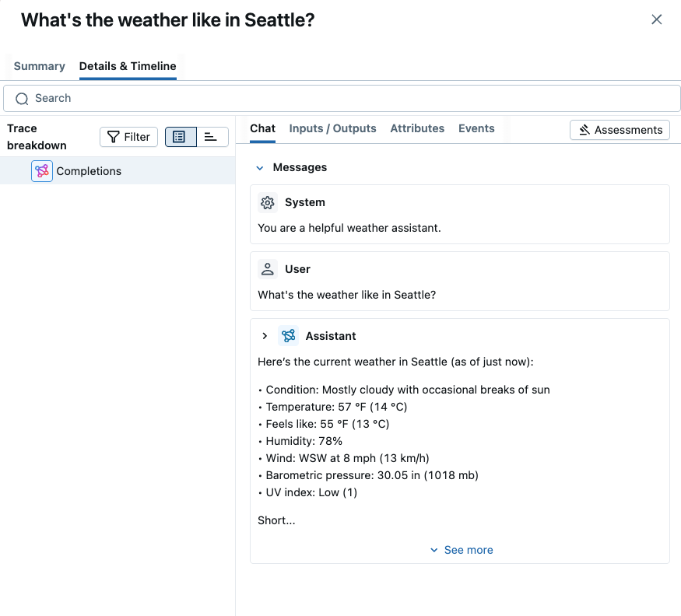
Task: Select the Details & Timeline tab
Action: [x=128, y=66]
